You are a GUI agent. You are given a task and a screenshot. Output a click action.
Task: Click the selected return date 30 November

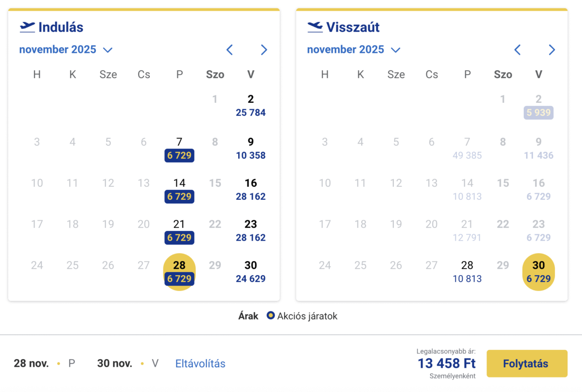(x=538, y=272)
